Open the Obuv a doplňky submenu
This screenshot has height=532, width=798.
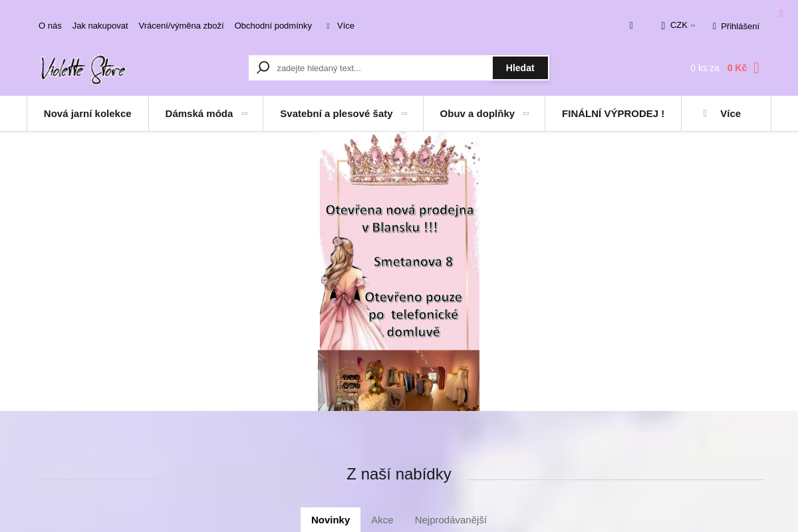[x=477, y=113]
